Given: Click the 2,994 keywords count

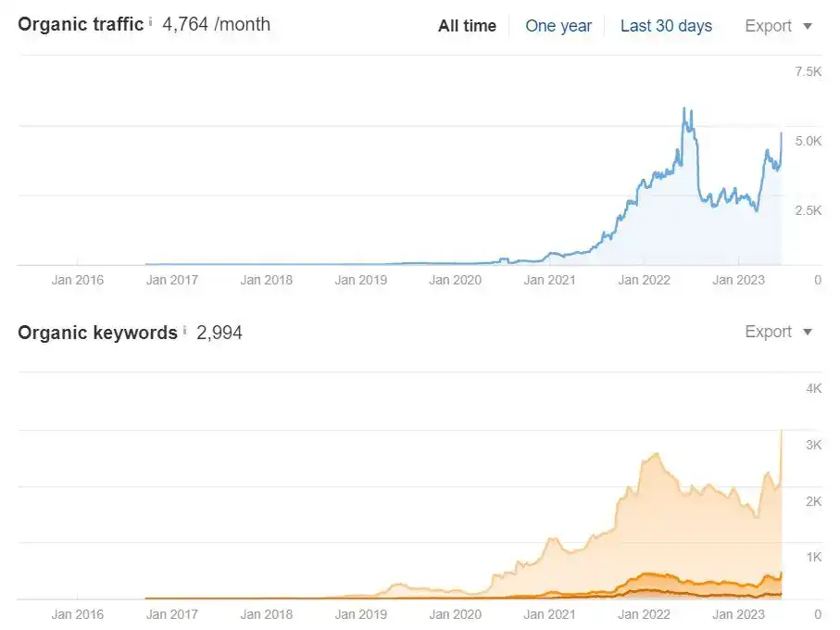Looking at the screenshot, I should click(x=219, y=333).
